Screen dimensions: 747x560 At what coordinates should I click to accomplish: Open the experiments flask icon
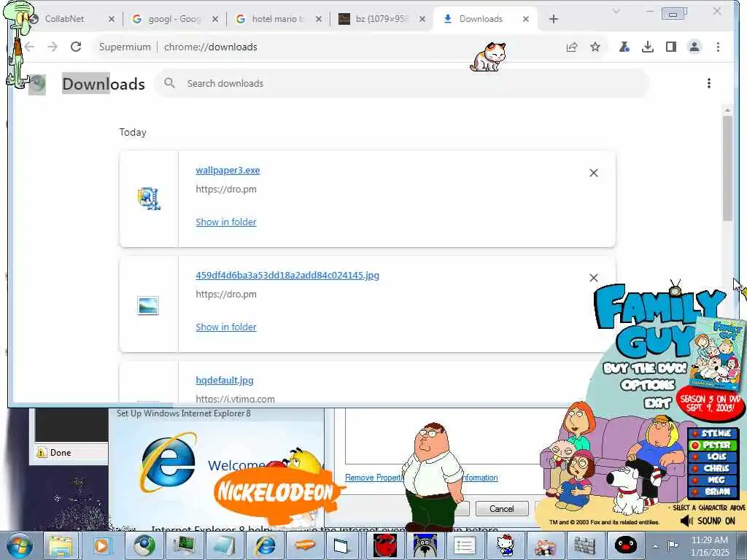tap(624, 47)
